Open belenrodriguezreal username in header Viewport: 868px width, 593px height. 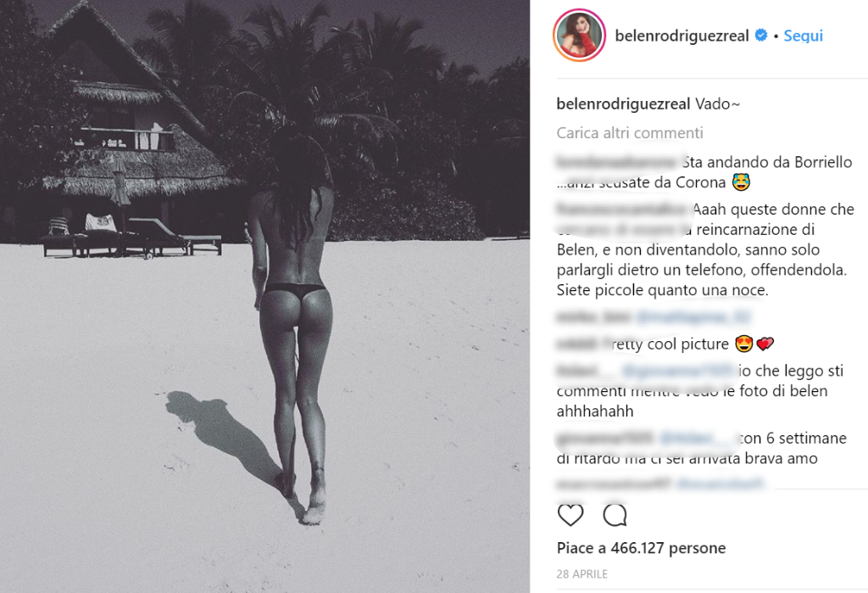(682, 36)
